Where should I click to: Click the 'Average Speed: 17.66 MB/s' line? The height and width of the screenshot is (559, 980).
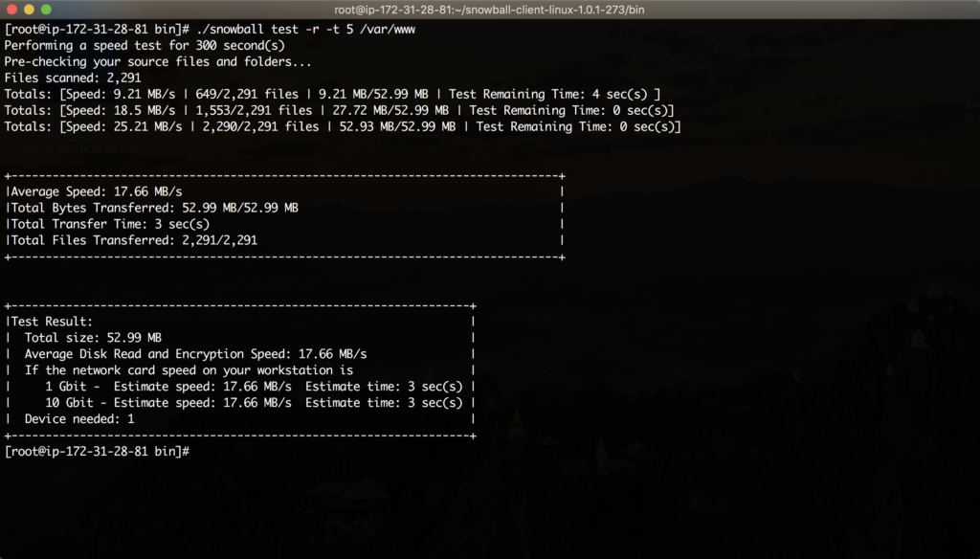[x=96, y=192]
